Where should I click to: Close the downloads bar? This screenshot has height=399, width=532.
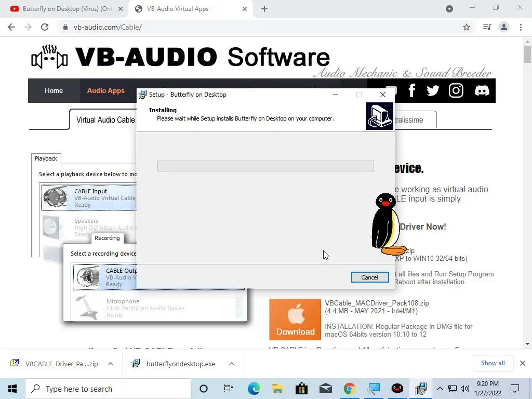[x=523, y=363]
